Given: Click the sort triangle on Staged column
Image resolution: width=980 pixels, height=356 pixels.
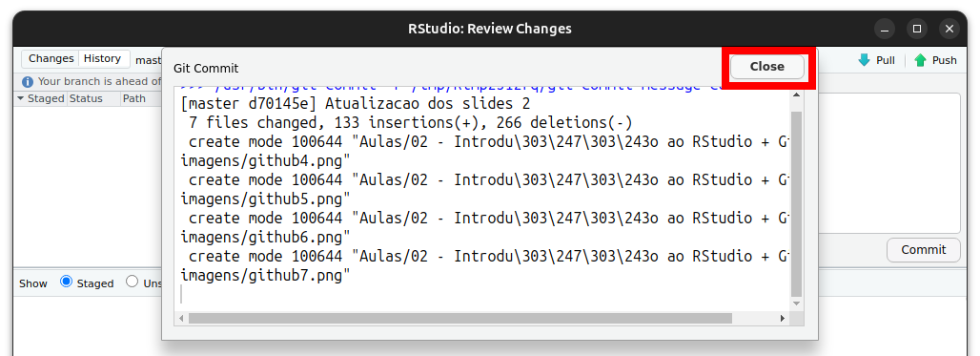Looking at the screenshot, I should point(21,98).
